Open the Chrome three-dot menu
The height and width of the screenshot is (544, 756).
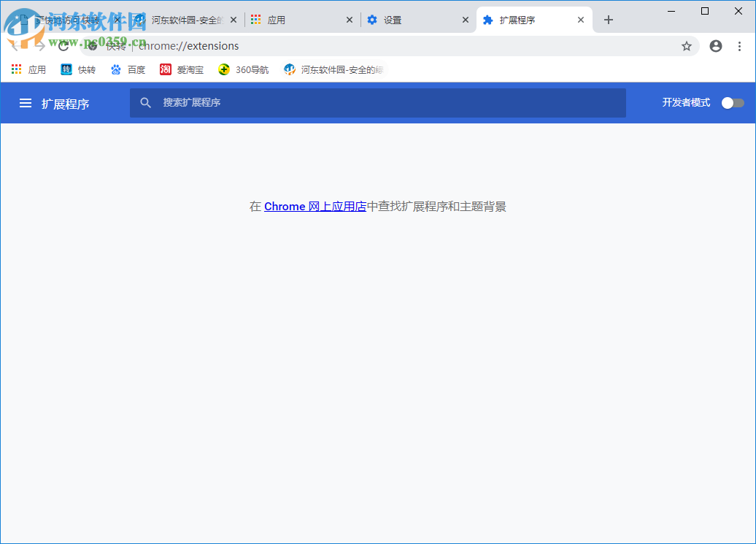pos(741,45)
